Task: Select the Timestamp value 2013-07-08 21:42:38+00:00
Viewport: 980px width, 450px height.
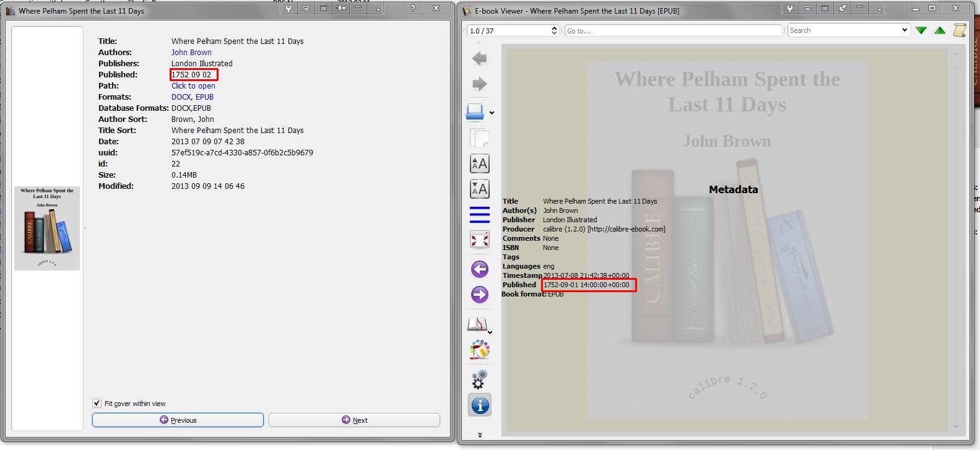Action: click(586, 275)
